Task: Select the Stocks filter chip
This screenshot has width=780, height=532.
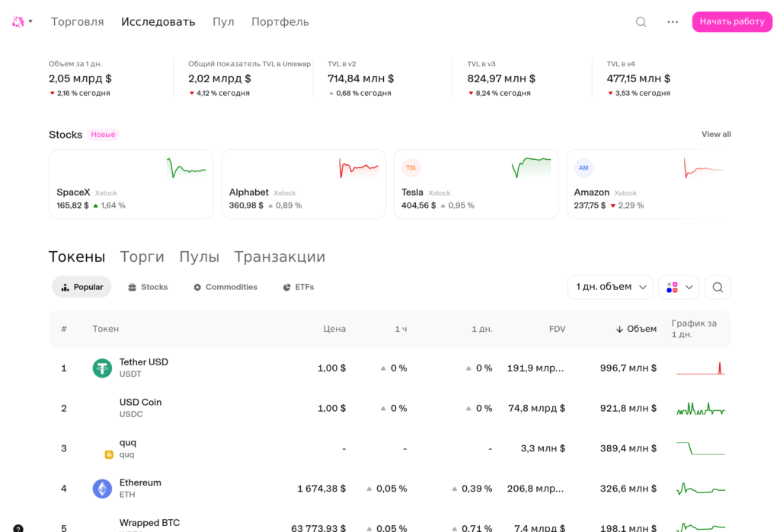Action: tap(148, 287)
